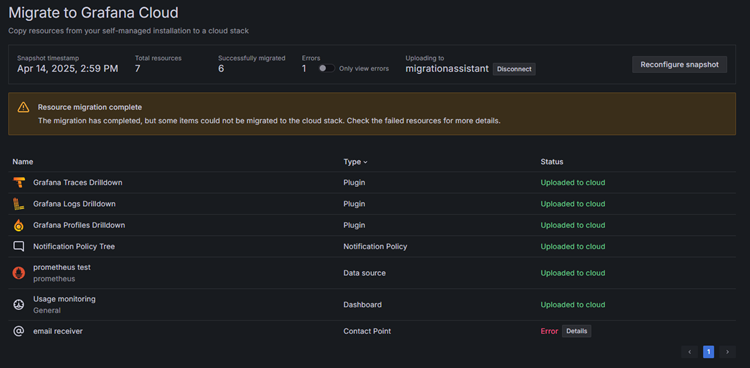
Task: Click the Error status text
Action: coord(549,331)
